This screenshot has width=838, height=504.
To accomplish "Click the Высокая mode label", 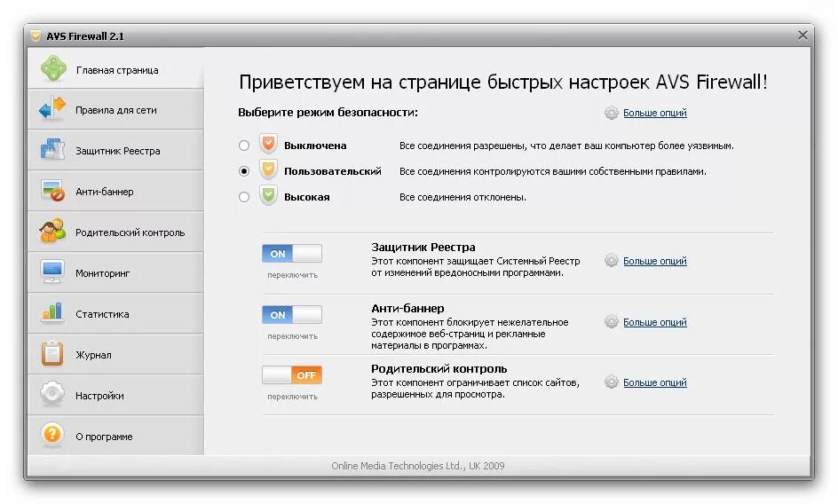I will 307,197.
